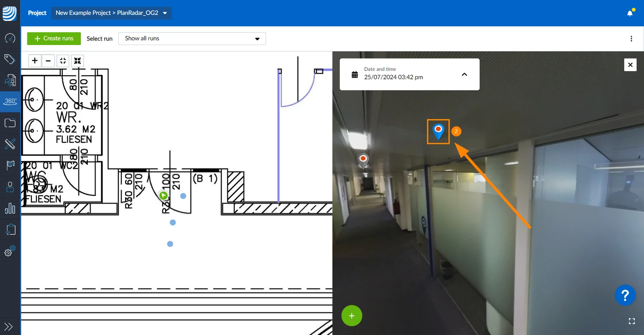
Task: Open the statistics bar chart sidebar icon
Action: click(x=10, y=208)
